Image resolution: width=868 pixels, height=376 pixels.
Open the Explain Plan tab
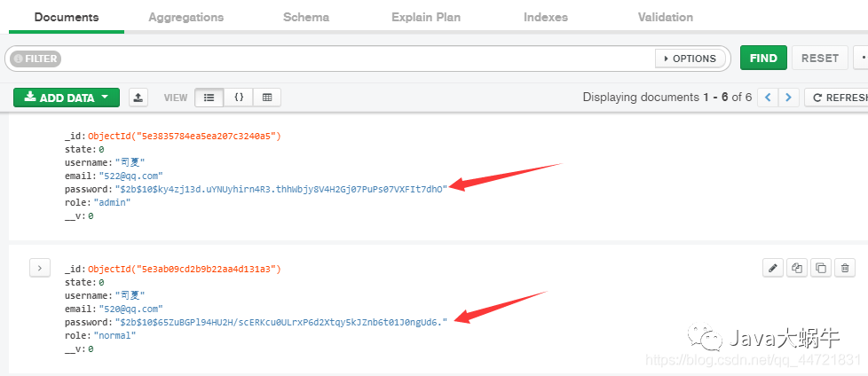click(x=426, y=17)
